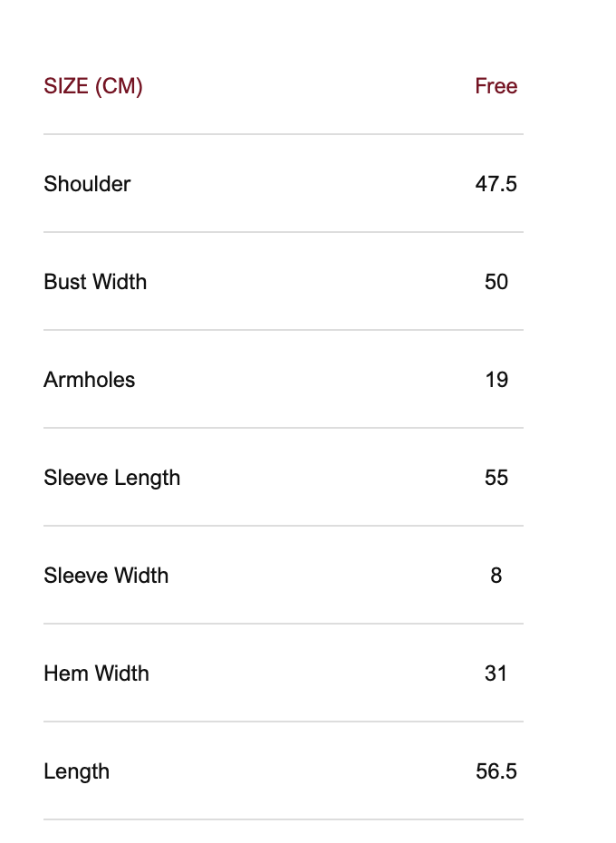Image resolution: width=616 pixels, height=843 pixels.
Task: Click the Shoulder row label
Action: 87,184
